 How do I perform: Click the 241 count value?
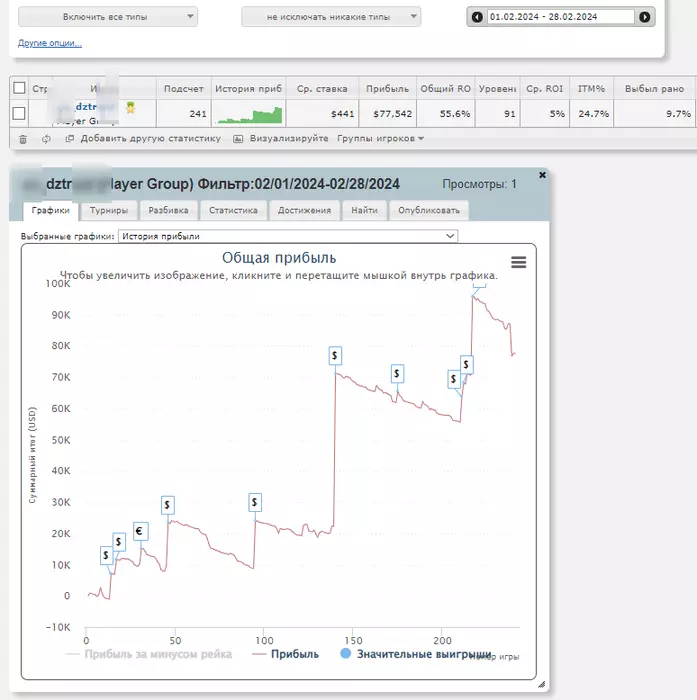[x=198, y=114]
